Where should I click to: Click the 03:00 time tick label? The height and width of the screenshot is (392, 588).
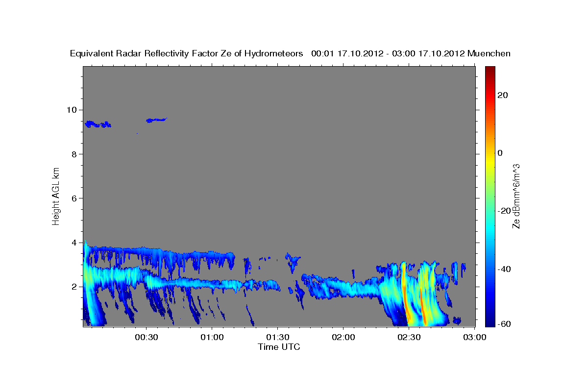(474, 338)
